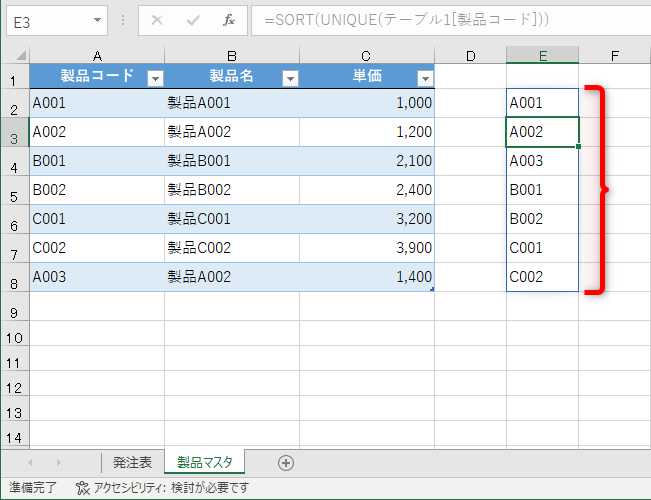Click the Select All corner triangle
Viewport: 651px width, 500px height.
(x=20, y=55)
